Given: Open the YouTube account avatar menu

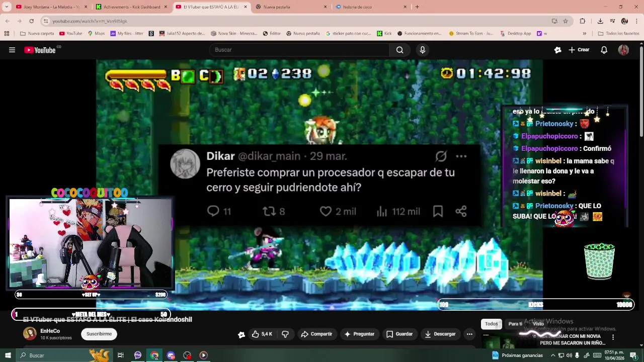Looking at the screenshot, I should click(623, 50).
